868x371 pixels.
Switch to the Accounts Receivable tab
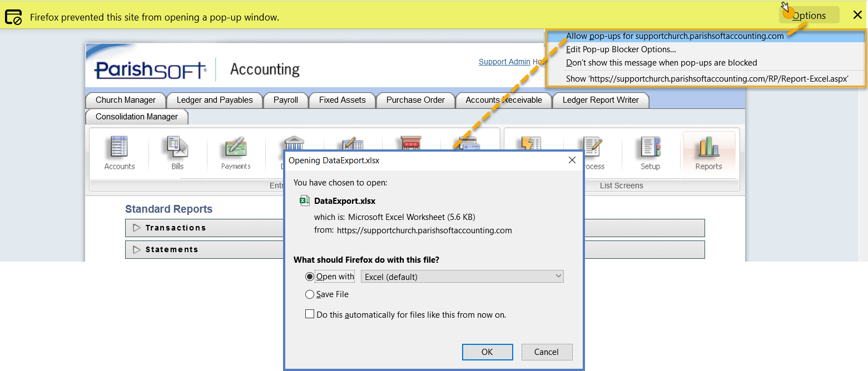(504, 100)
